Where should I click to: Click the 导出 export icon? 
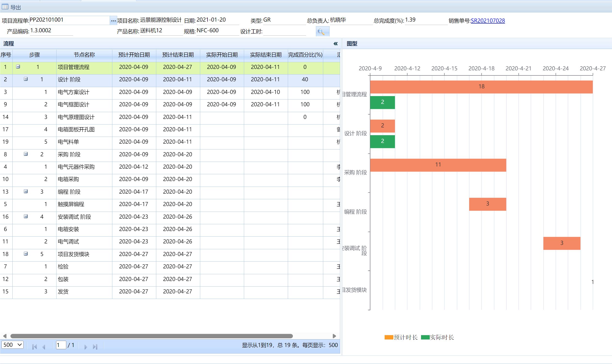point(5,7)
